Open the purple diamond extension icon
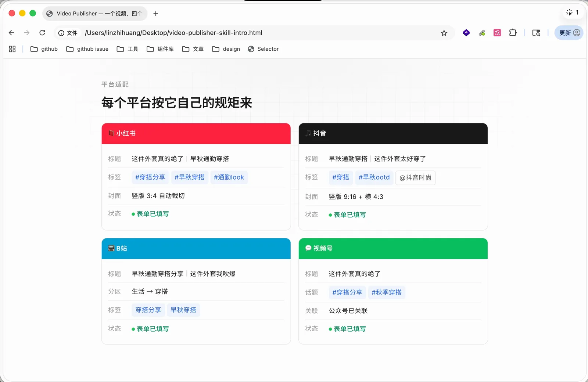This screenshot has height=382, width=588. [x=466, y=33]
